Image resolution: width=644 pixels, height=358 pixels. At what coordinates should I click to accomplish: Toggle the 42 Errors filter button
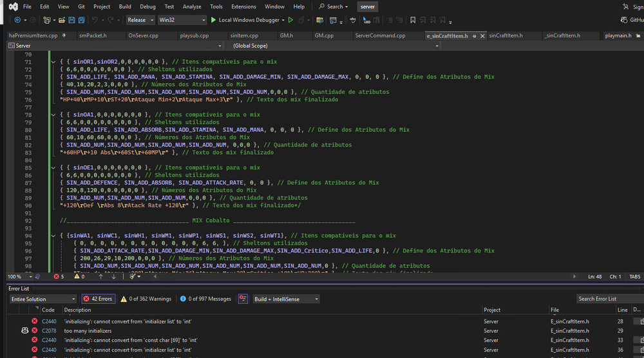[99, 299]
